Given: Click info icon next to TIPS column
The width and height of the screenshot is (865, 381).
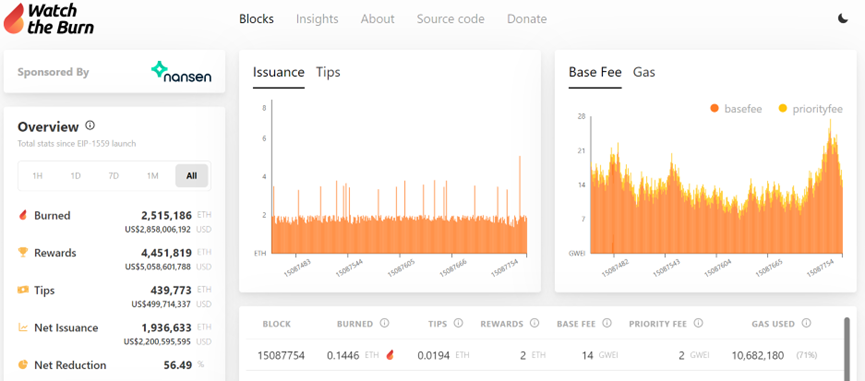Looking at the screenshot, I should pos(458,323).
